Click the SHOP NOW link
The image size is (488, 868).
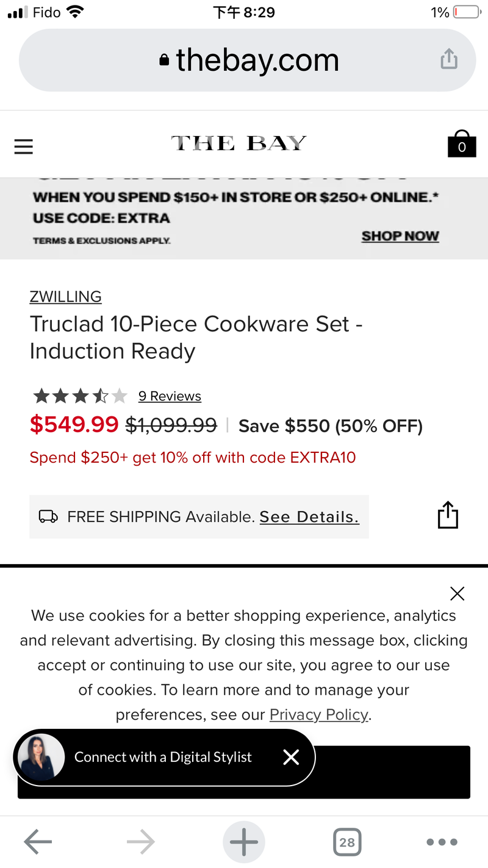pyautogui.click(x=400, y=236)
